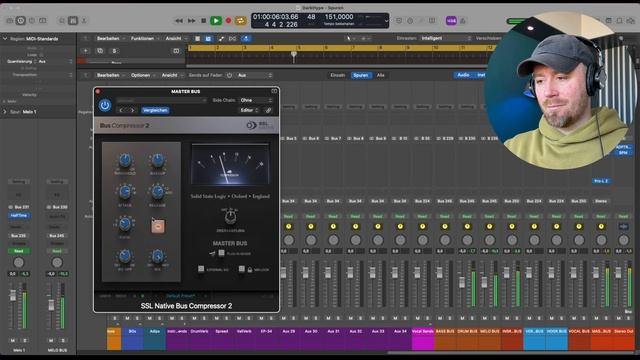Viewport: 640px width, 360px height.
Task: Open the Editors pane icon
Action: (84, 20)
